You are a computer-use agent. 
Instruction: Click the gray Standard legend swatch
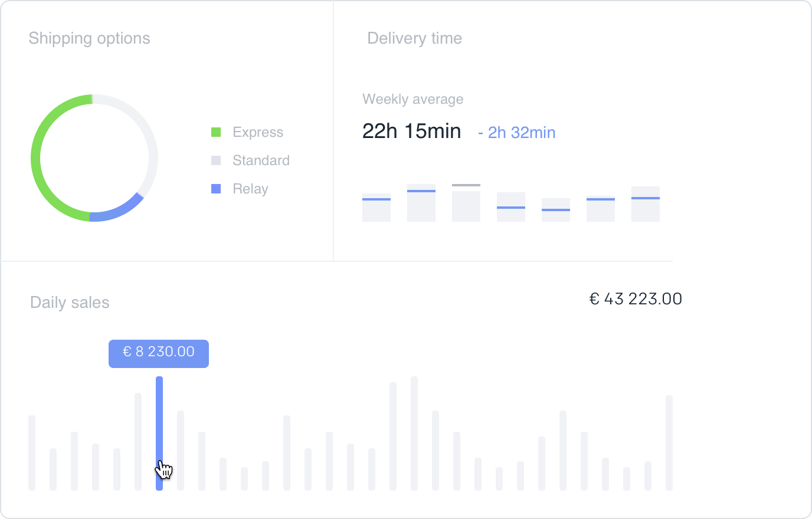tap(216, 160)
